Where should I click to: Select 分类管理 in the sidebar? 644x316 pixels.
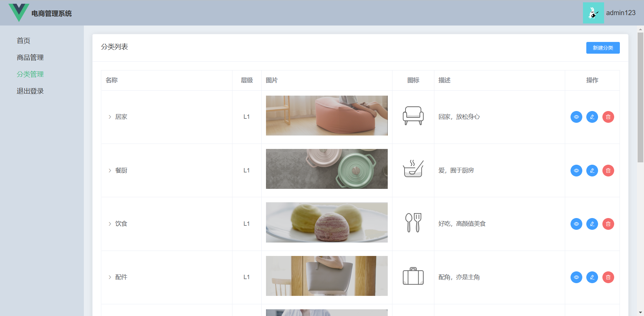coord(30,74)
